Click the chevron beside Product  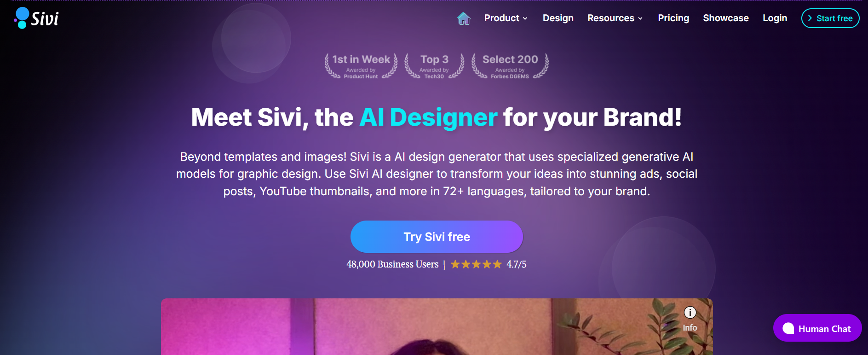(x=525, y=19)
